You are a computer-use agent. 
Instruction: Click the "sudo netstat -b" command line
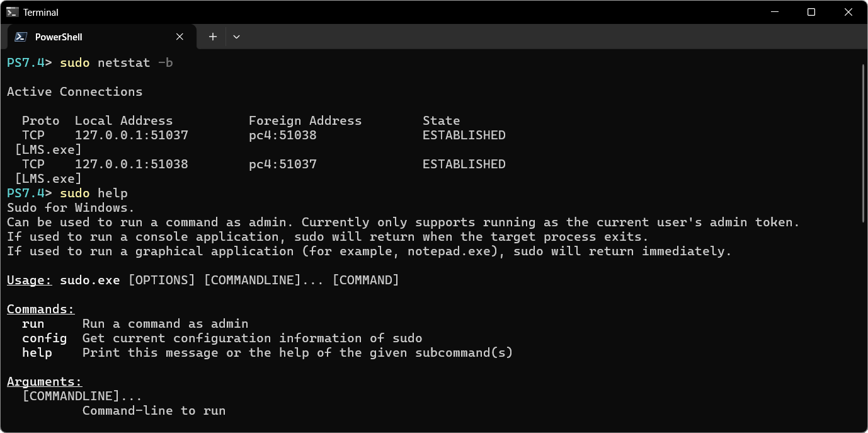tap(116, 62)
